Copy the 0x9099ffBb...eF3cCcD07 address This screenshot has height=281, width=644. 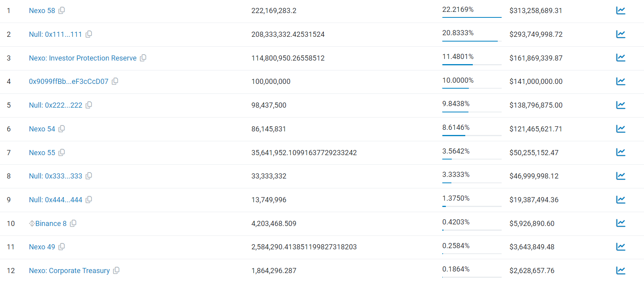115,81
